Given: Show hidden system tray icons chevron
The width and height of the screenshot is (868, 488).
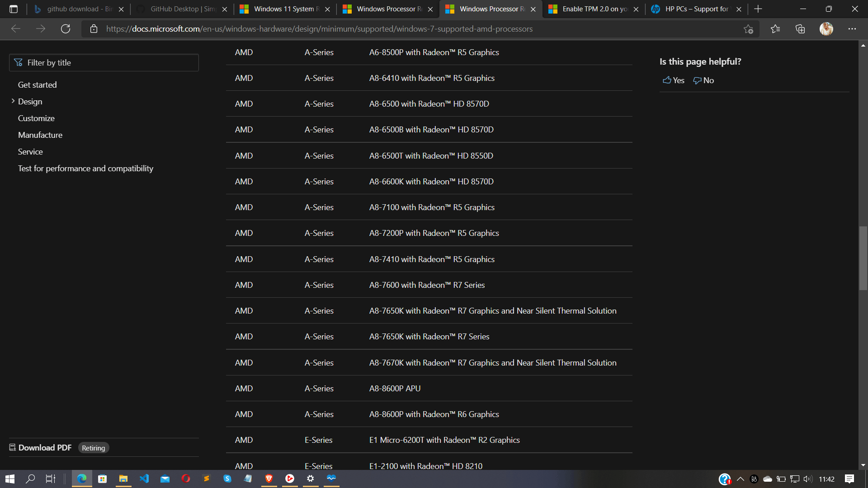Looking at the screenshot, I should pyautogui.click(x=740, y=479).
